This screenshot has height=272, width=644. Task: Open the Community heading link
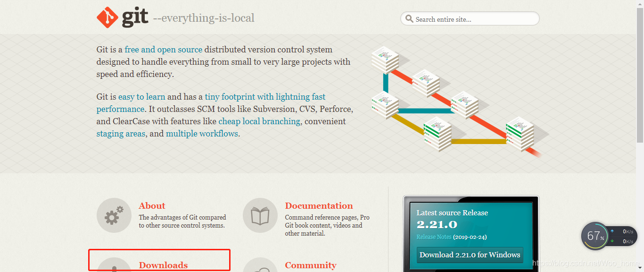[311, 265]
